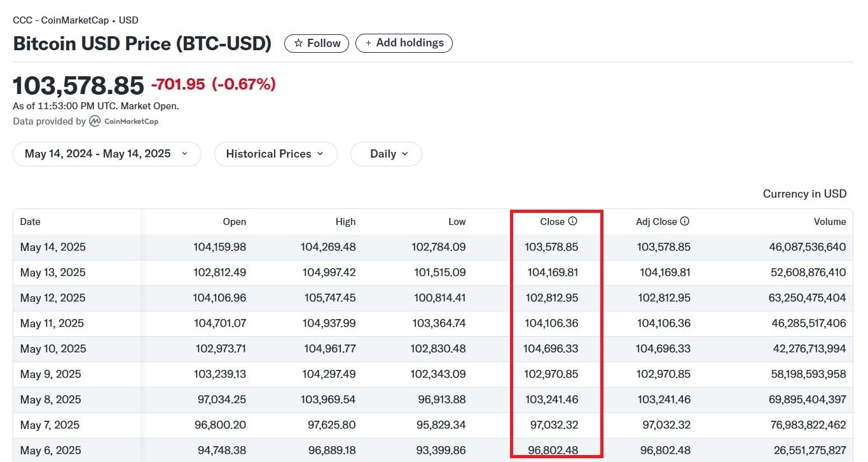Click the High column header
This screenshot has width=868, height=462.
tap(345, 222)
